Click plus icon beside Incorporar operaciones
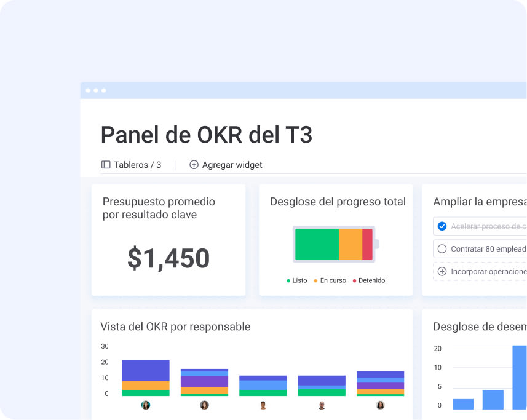This screenshot has height=420, width=527. (x=442, y=271)
